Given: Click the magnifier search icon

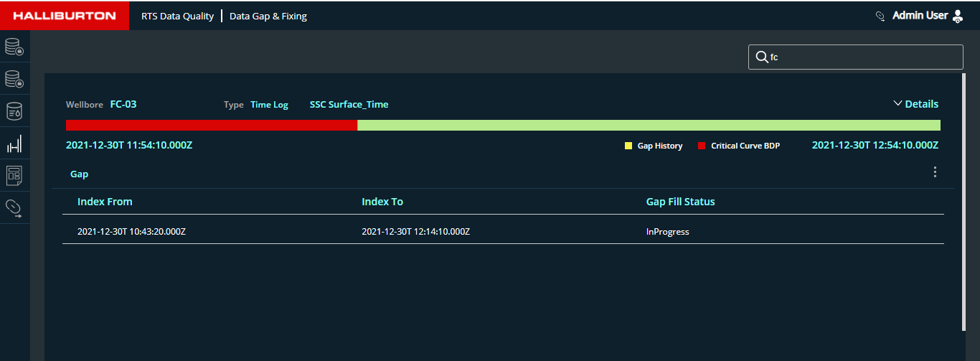Looking at the screenshot, I should tap(760, 57).
